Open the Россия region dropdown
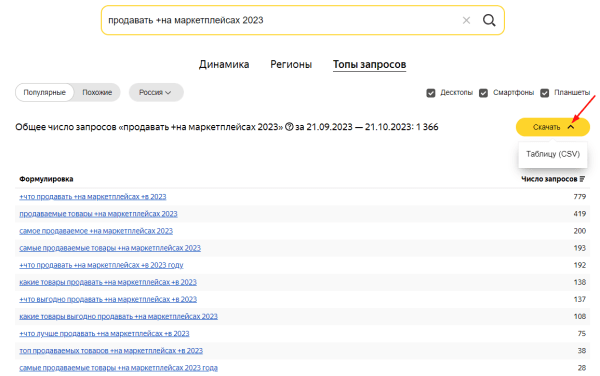Screen dimensions: 600x376 click(156, 93)
